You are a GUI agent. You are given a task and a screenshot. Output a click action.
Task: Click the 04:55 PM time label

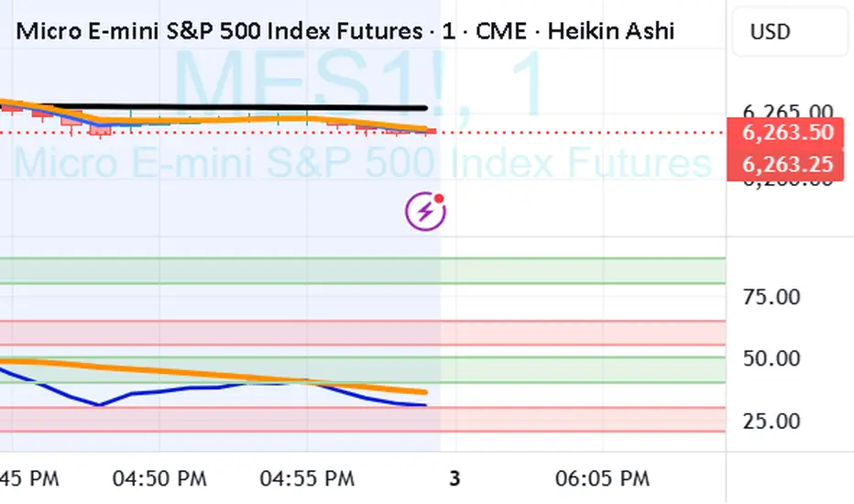click(x=306, y=477)
